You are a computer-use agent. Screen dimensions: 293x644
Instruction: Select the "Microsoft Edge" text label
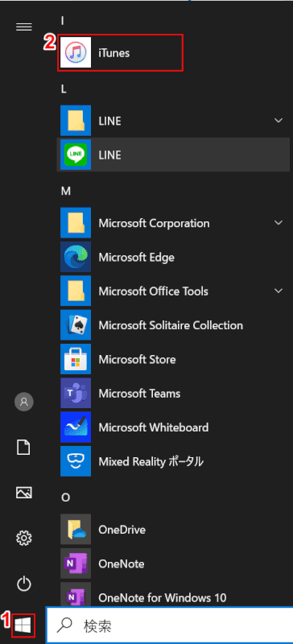coord(136,258)
